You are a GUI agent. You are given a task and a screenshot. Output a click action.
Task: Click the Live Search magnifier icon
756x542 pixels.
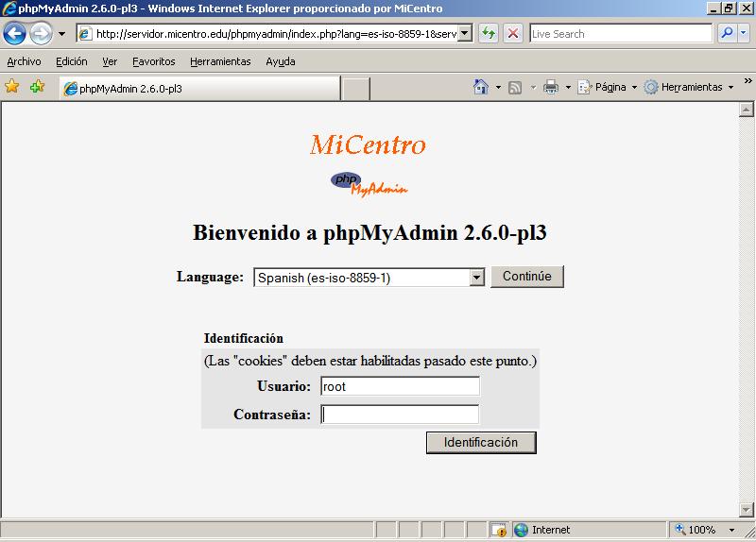click(x=728, y=34)
